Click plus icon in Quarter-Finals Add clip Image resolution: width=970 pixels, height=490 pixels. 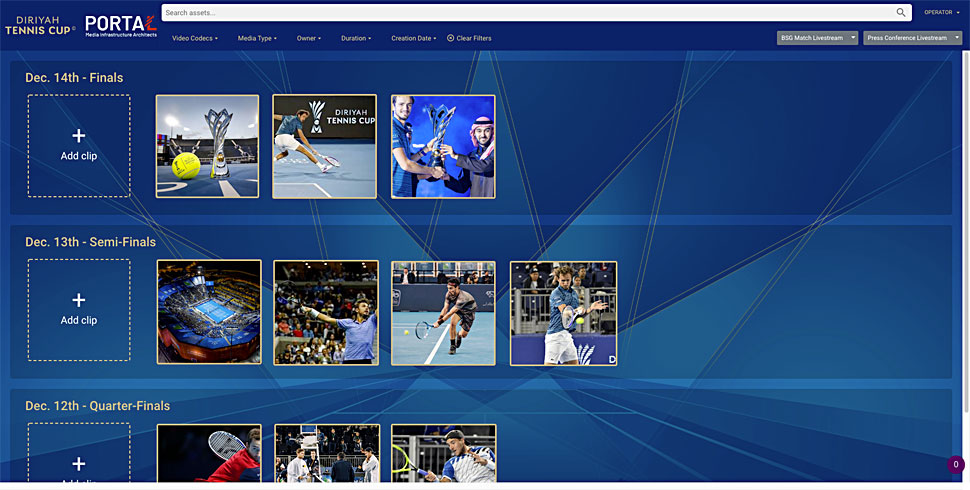point(79,464)
